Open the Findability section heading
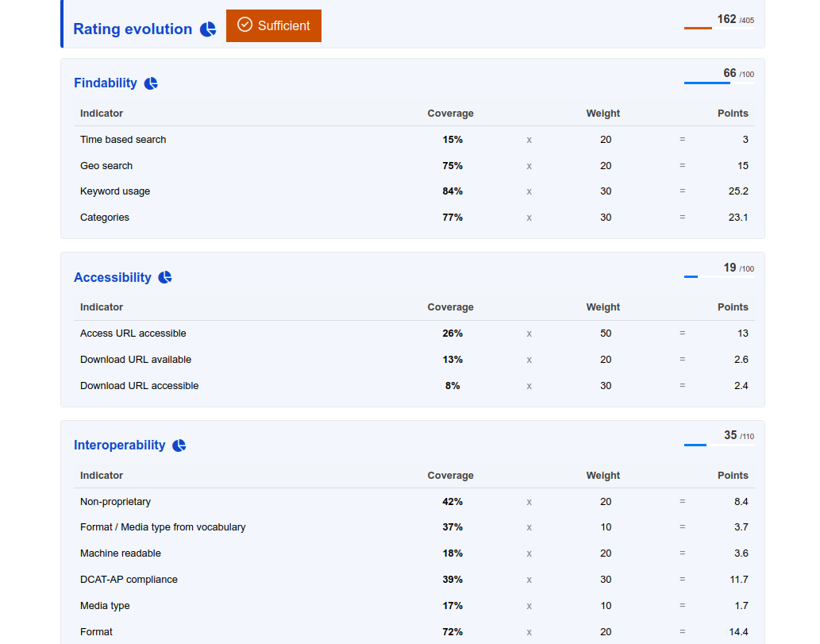Screen dimensions: 820x644 105,83
